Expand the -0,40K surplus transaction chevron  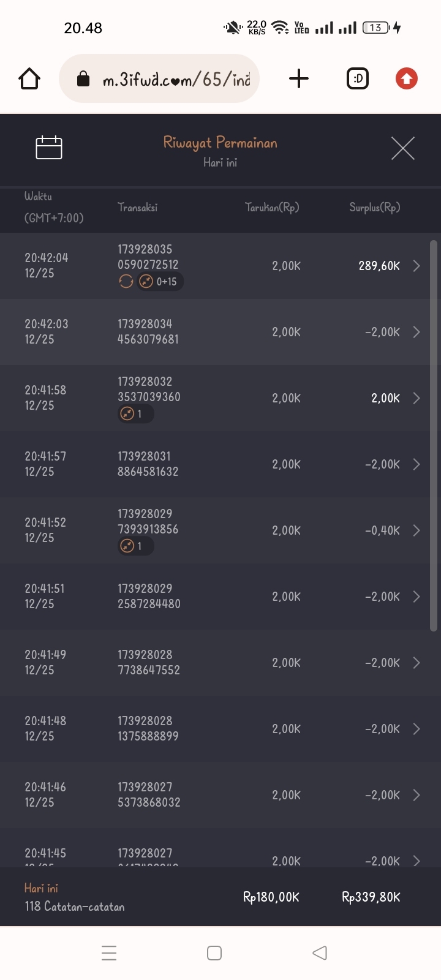click(417, 530)
